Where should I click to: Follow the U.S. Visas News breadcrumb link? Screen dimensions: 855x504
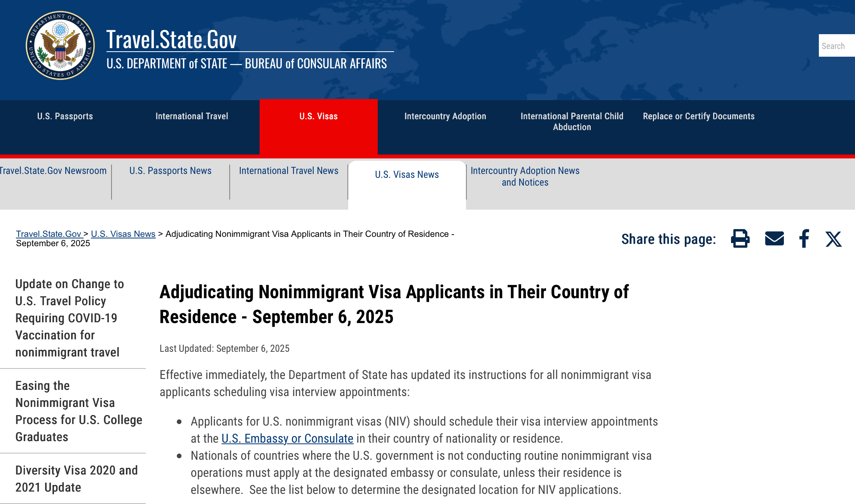pos(123,234)
